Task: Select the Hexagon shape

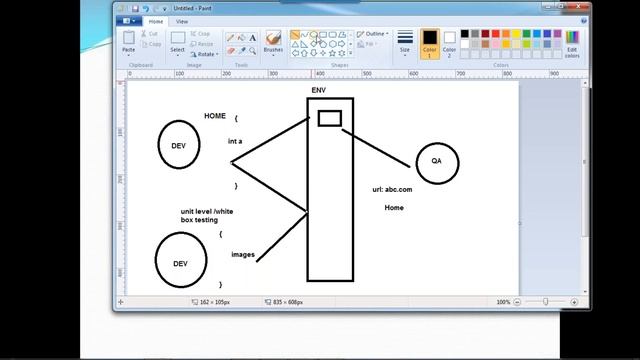Action: [332, 44]
